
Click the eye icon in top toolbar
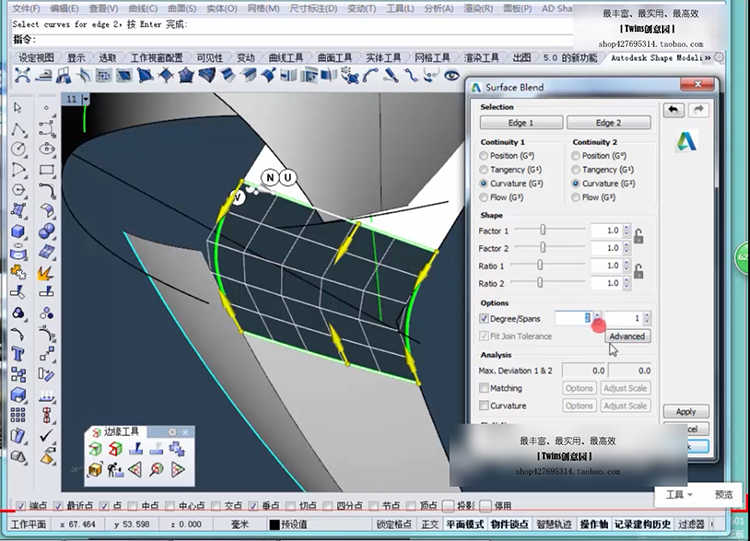point(451,75)
